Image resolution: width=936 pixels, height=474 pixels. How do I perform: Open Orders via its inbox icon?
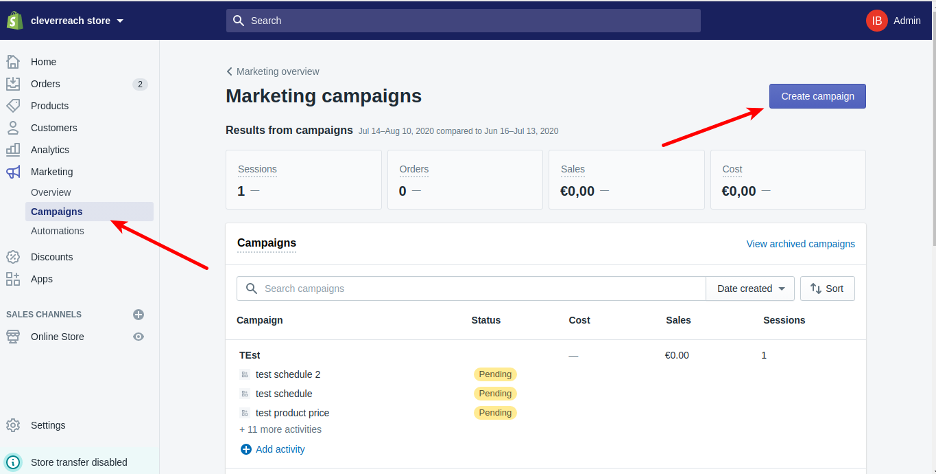pos(13,84)
